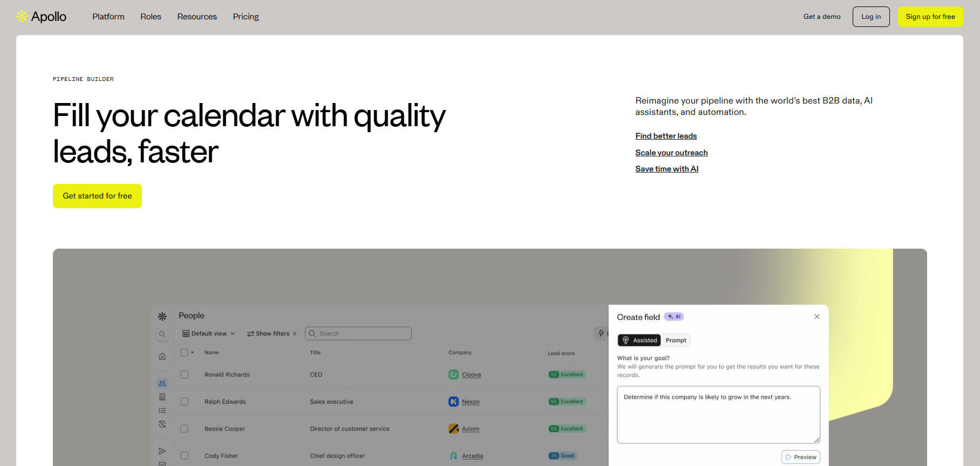Toggle the select-all header checkbox
This screenshot has width=980, height=466.
(x=185, y=353)
